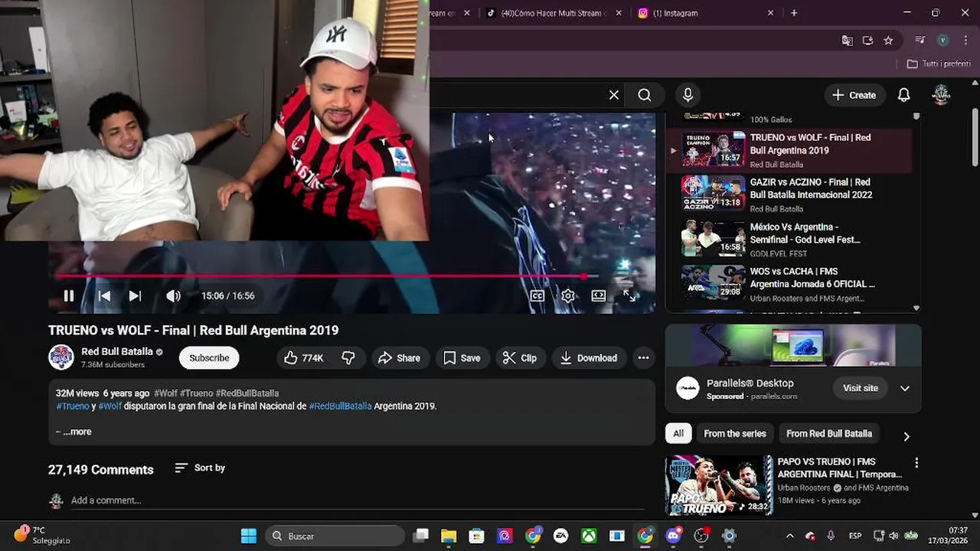Expand description with ...more

(x=77, y=432)
